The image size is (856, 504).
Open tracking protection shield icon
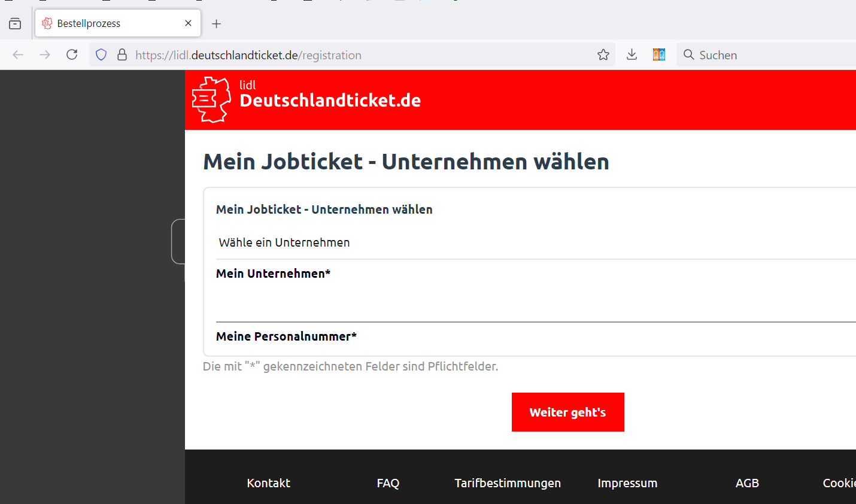pyautogui.click(x=101, y=55)
